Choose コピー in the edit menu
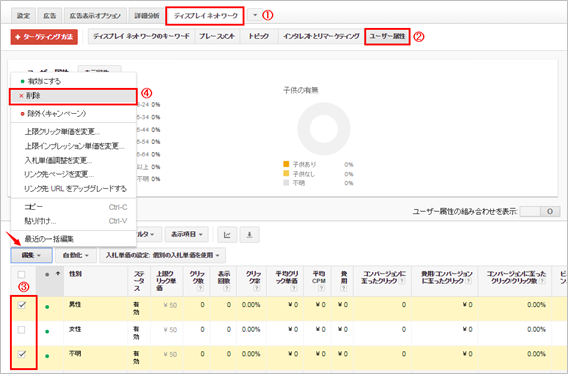Viewport: 568px width, 374px height. pos(74,207)
